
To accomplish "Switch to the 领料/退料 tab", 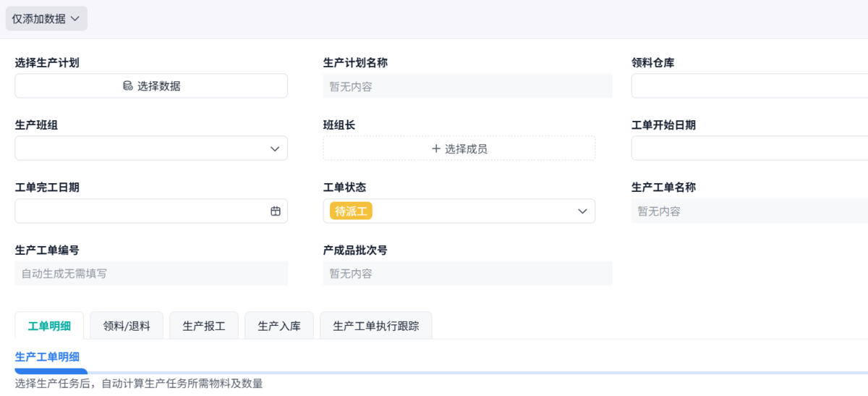I will click(127, 326).
